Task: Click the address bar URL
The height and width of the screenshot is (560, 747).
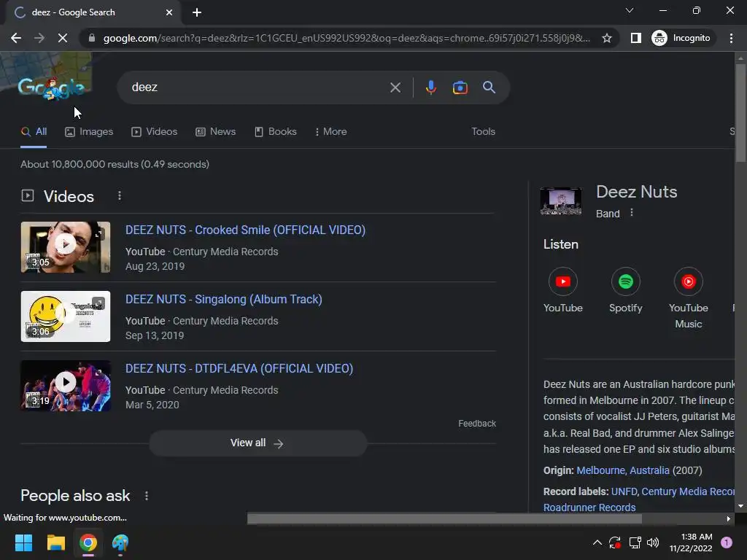Action: click(347, 38)
